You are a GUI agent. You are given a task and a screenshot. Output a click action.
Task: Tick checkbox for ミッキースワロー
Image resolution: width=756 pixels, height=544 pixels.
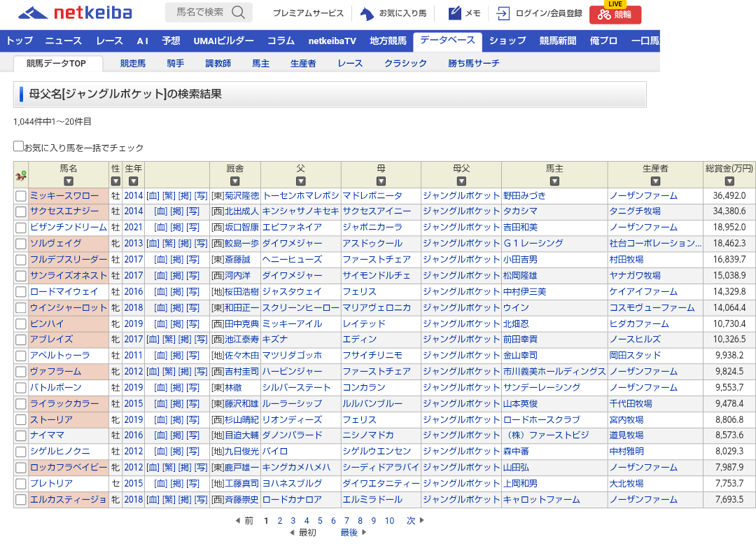[x=21, y=196]
